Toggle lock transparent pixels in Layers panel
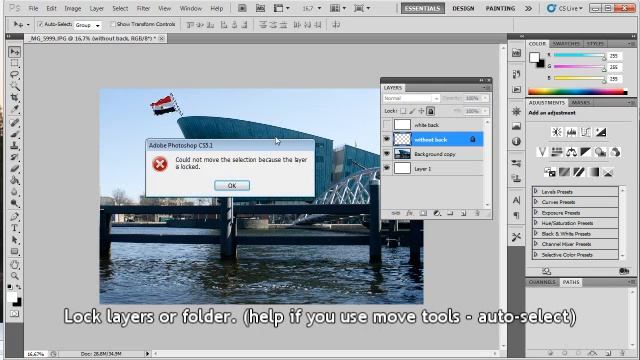This screenshot has height=360, width=640. tap(403, 111)
